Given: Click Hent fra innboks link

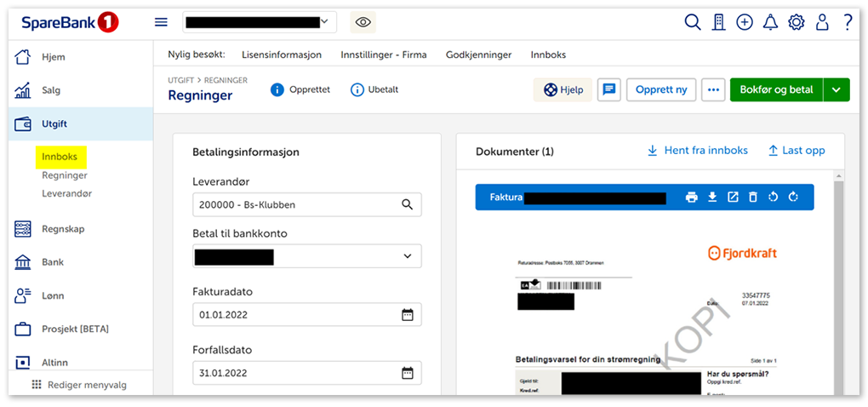Looking at the screenshot, I should [697, 151].
